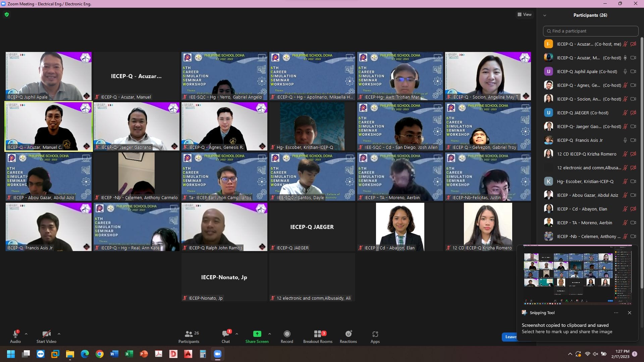Toggle camera icon for IECEP-Q Francis Asis Jr
This screenshot has width=644, height=362.
[633, 140]
